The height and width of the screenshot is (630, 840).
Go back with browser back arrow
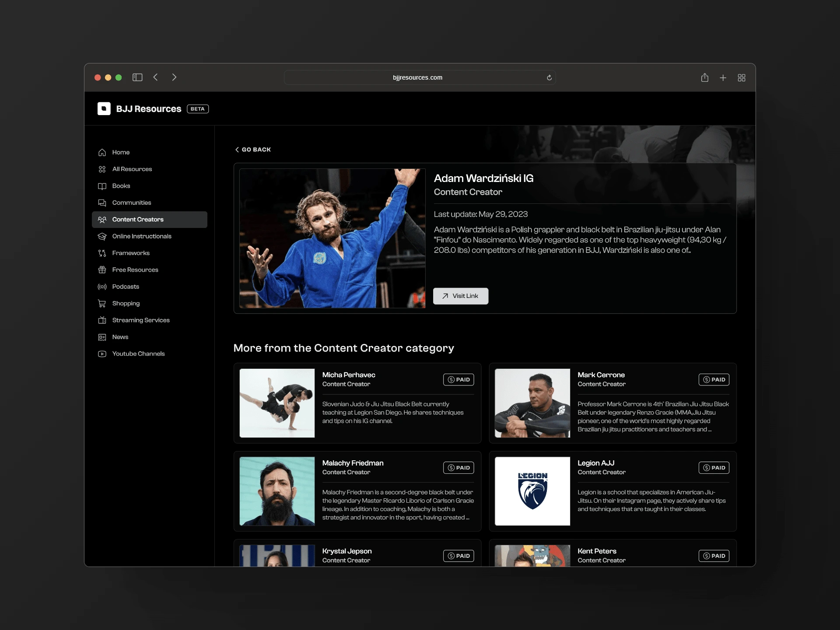tap(156, 77)
